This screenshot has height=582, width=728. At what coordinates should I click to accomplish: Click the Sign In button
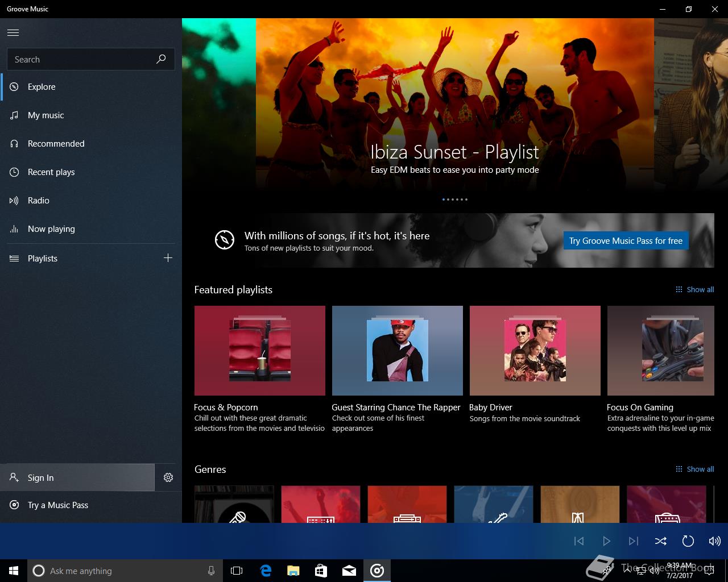77,477
